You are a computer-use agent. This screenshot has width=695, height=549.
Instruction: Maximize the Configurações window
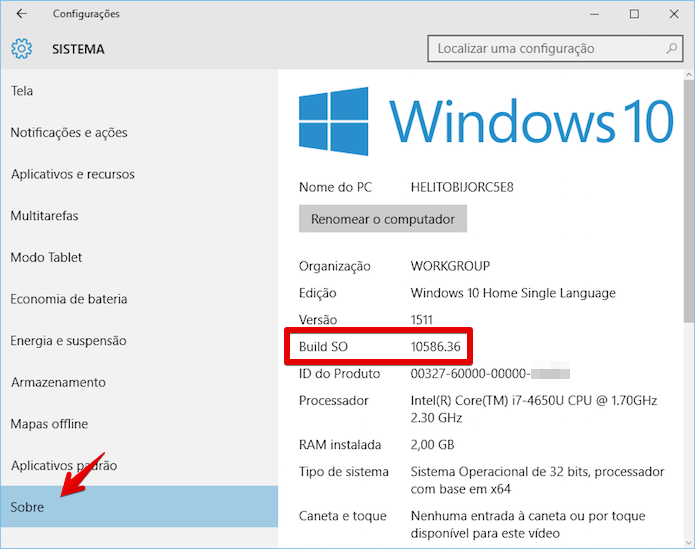point(634,14)
